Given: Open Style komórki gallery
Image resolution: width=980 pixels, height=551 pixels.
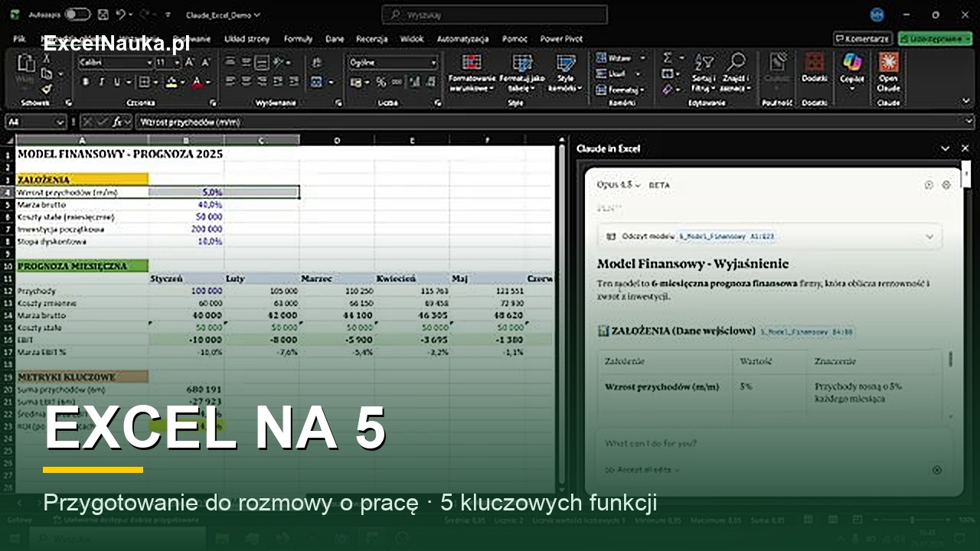Looking at the screenshot, I should (566, 73).
